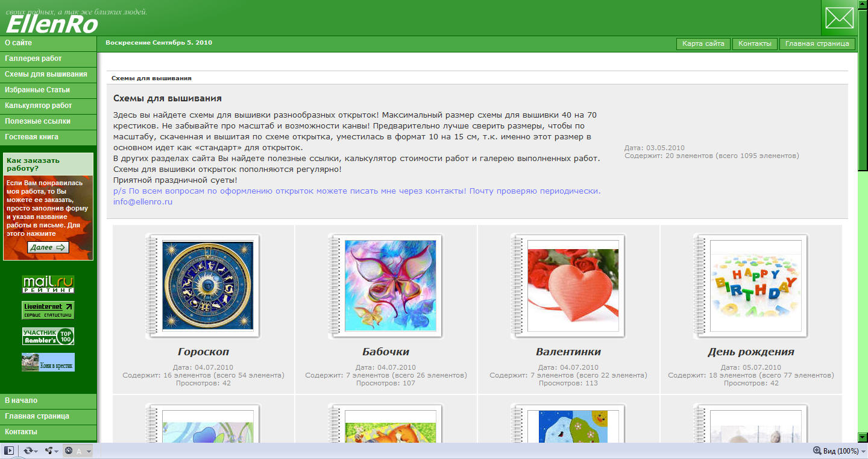Viewport: 868px width, 459px height.
Task: Click 'Главная страница' in bottom sidebar menu
Action: [x=48, y=416]
